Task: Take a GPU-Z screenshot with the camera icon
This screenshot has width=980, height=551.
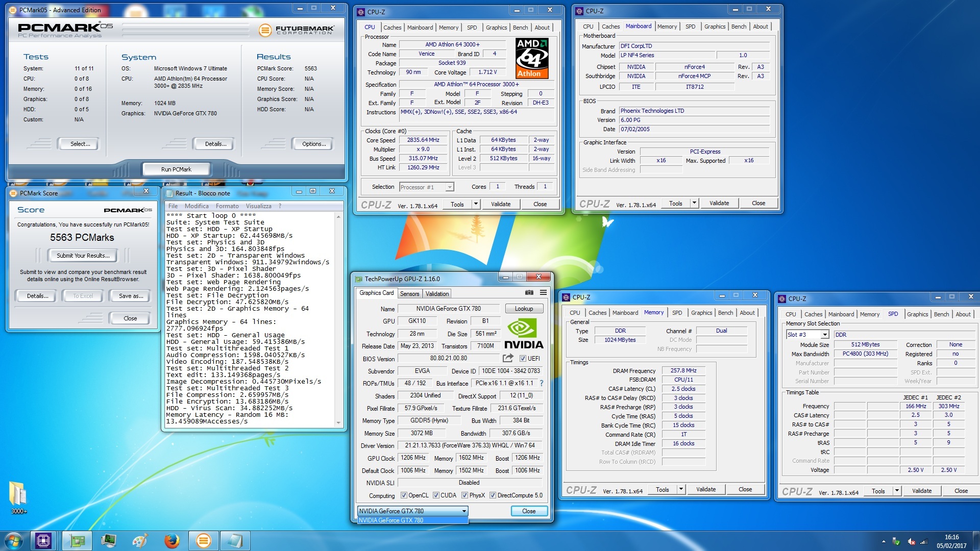Action: (x=529, y=293)
